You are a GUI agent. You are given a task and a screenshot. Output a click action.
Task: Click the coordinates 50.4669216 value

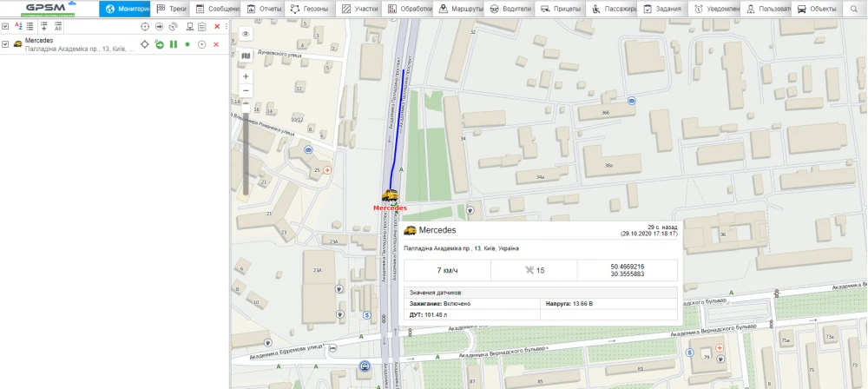pos(628,267)
